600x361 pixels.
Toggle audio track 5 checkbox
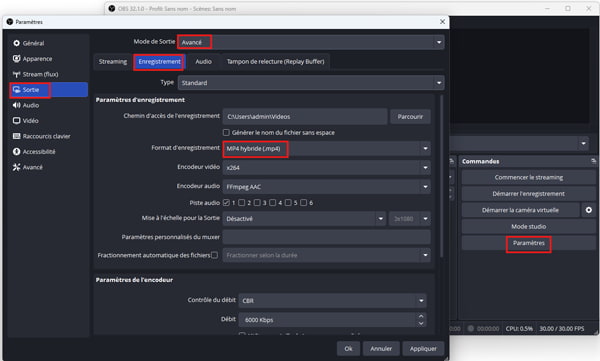point(288,203)
